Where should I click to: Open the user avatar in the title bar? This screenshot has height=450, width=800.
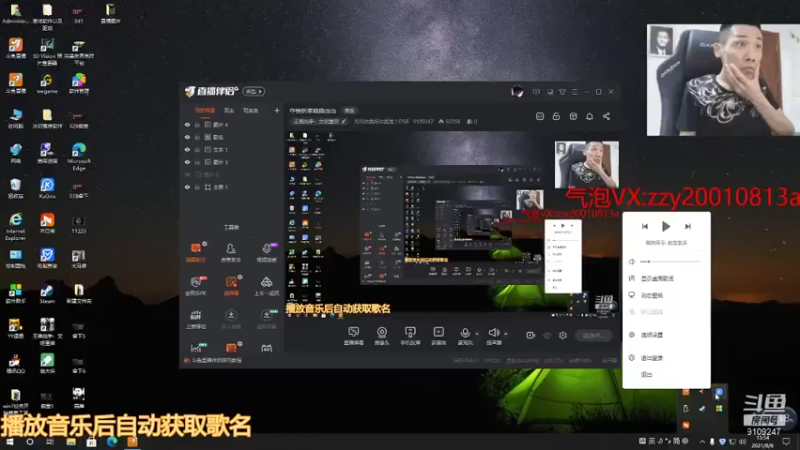coord(517,91)
